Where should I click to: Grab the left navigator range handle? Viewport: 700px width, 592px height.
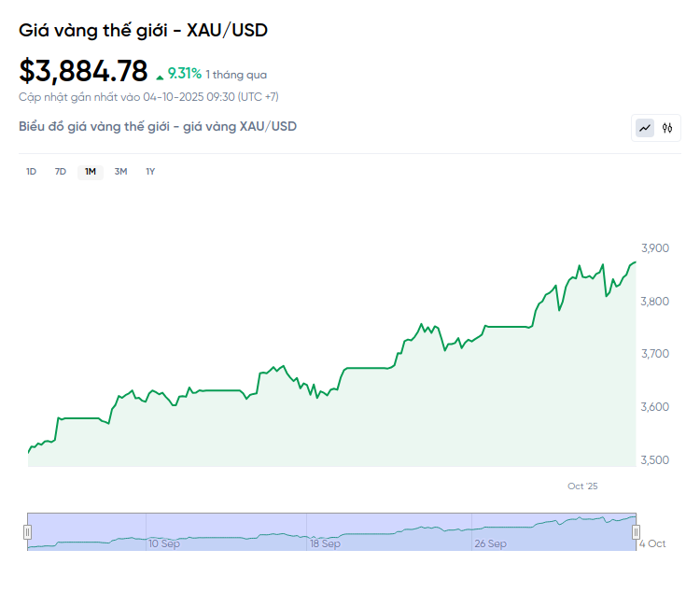click(x=27, y=532)
